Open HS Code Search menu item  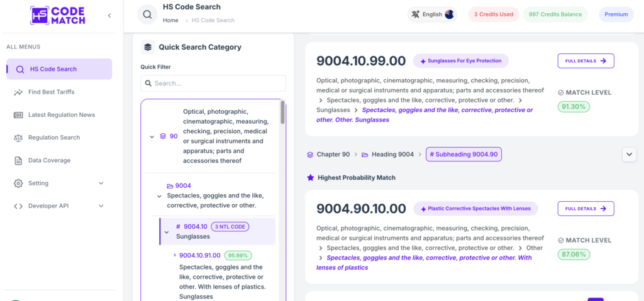[59, 69]
